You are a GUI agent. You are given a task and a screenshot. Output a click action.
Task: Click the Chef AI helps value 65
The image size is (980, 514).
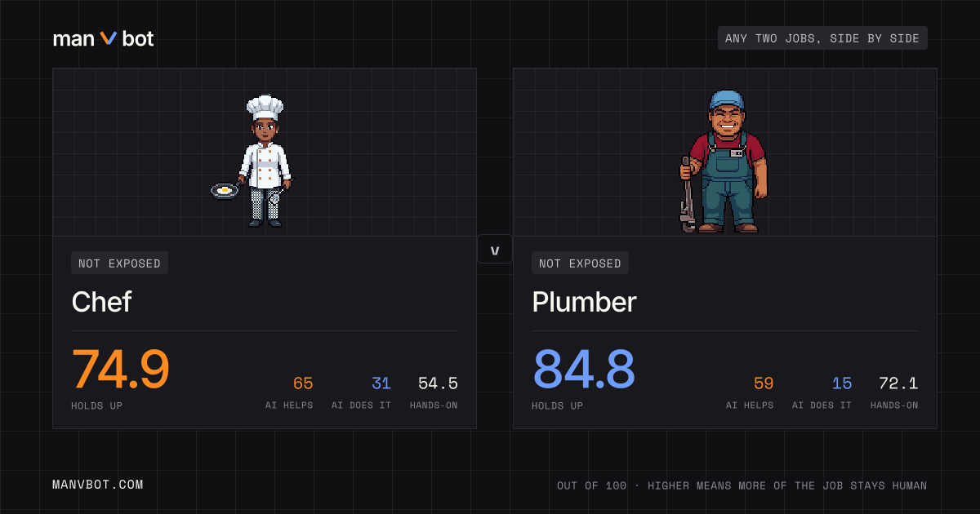[x=303, y=383]
